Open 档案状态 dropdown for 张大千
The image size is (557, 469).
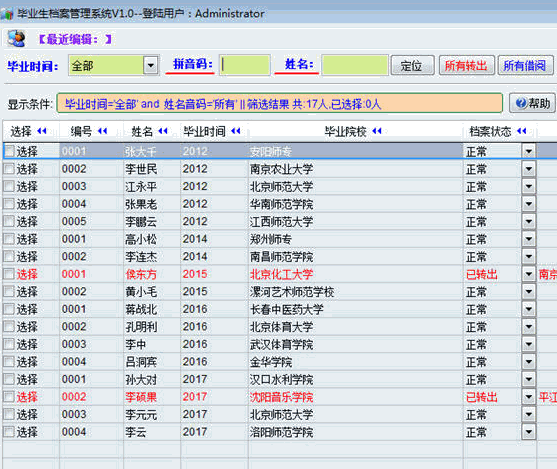(x=529, y=151)
